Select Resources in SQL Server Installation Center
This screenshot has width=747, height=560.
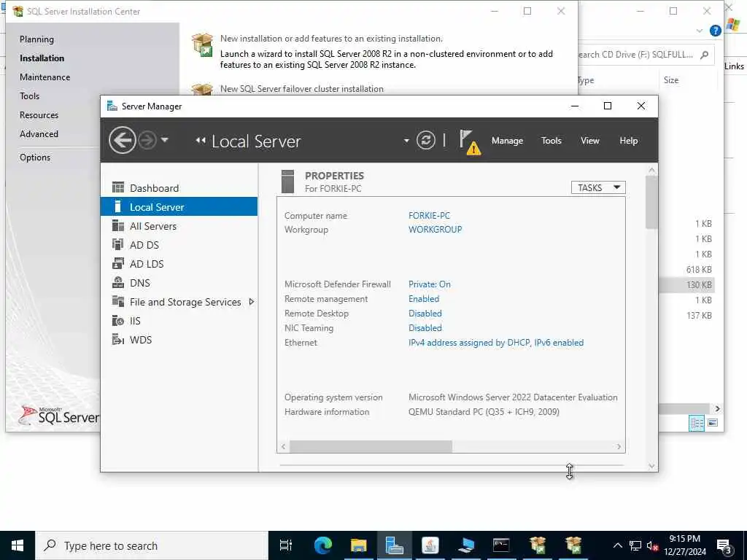point(39,115)
